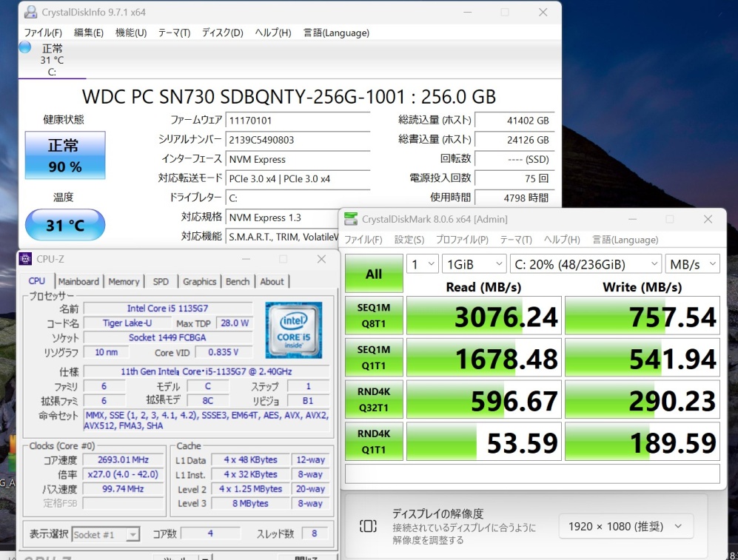This screenshot has width=738, height=560.
Task: Run the RND4K Q32T1 benchmark
Action: pyautogui.click(x=374, y=399)
